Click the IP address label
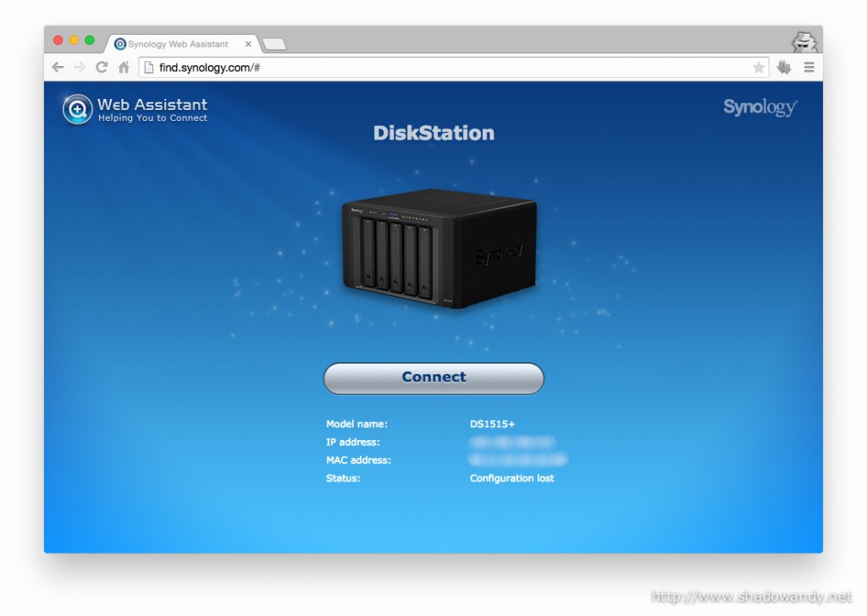The image size is (867, 616). 353,442
